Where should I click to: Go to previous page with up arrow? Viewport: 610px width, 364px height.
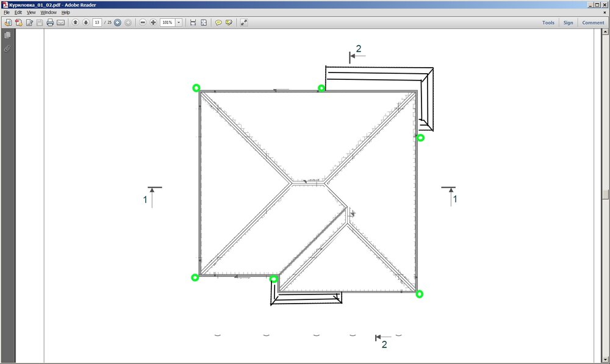click(76, 23)
